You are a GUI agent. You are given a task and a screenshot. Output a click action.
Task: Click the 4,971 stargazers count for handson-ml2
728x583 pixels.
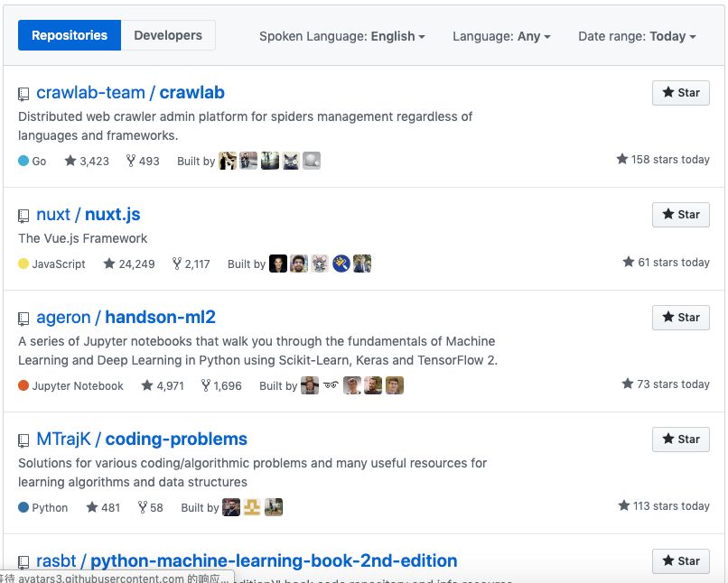point(163,386)
